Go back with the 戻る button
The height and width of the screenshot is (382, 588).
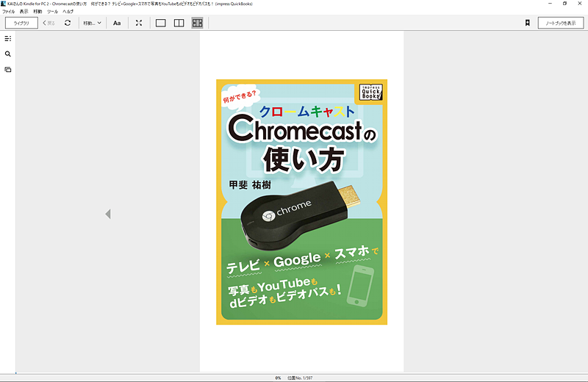coord(49,23)
